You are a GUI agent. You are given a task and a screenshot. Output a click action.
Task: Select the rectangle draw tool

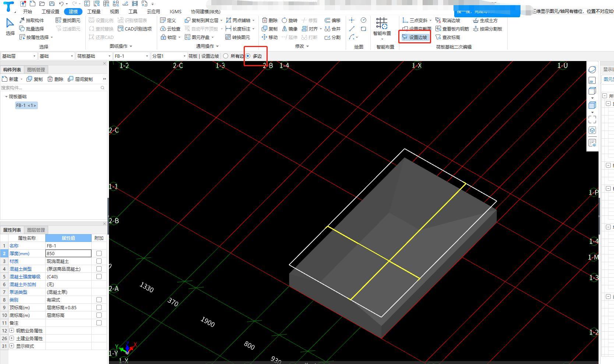pos(363,29)
